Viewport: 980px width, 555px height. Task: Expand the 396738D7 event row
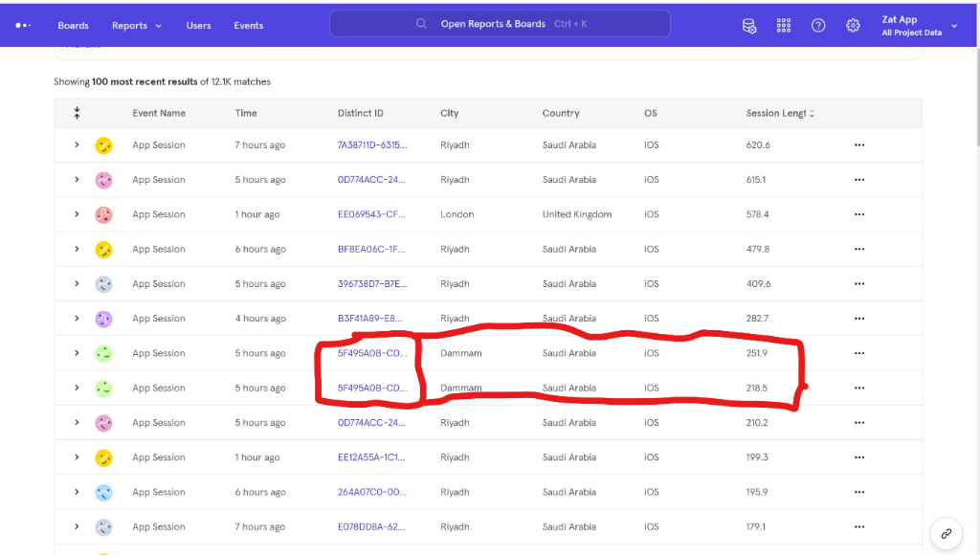[x=77, y=284]
